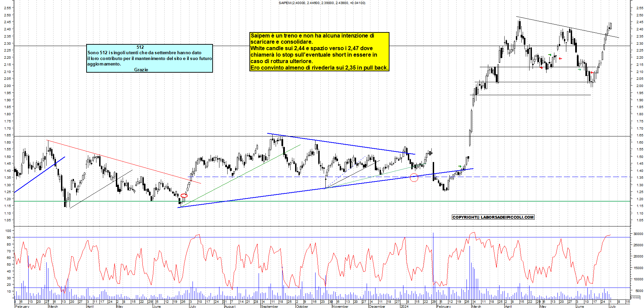Image resolution: width=644 pixels, height=308 pixels.
Task: Click the '5000' volume scale label
Action: click(x=639, y=291)
